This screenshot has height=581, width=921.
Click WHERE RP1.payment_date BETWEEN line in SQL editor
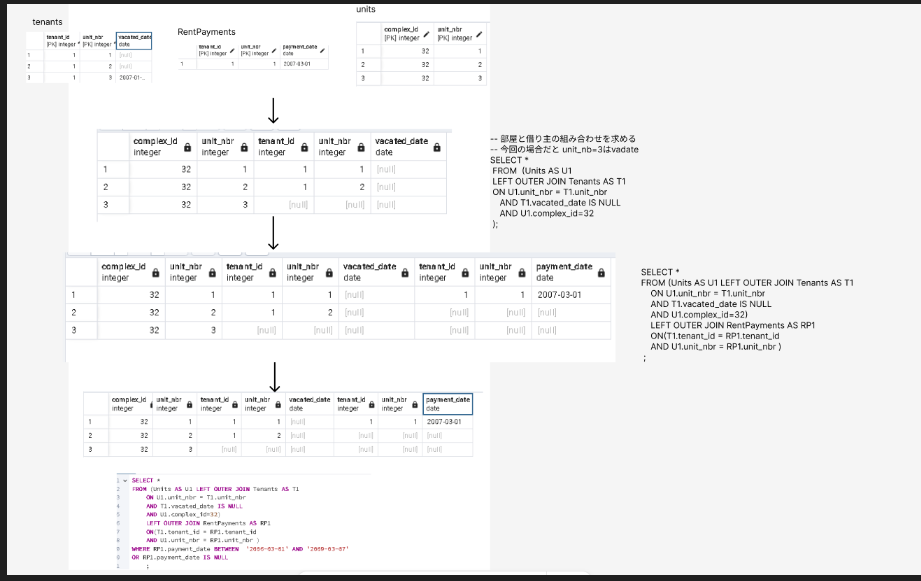point(240,549)
